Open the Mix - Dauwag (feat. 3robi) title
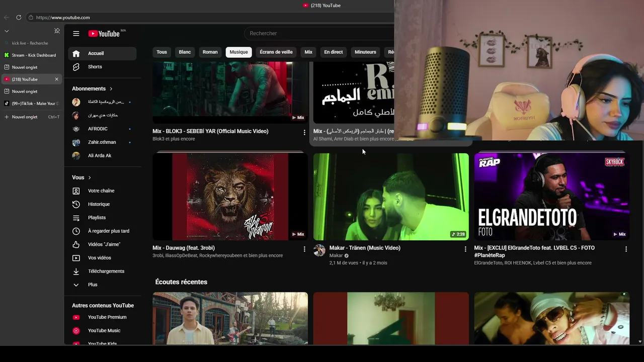Image resolution: width=644 pixels, height=362 pixels. coord(184,248)
